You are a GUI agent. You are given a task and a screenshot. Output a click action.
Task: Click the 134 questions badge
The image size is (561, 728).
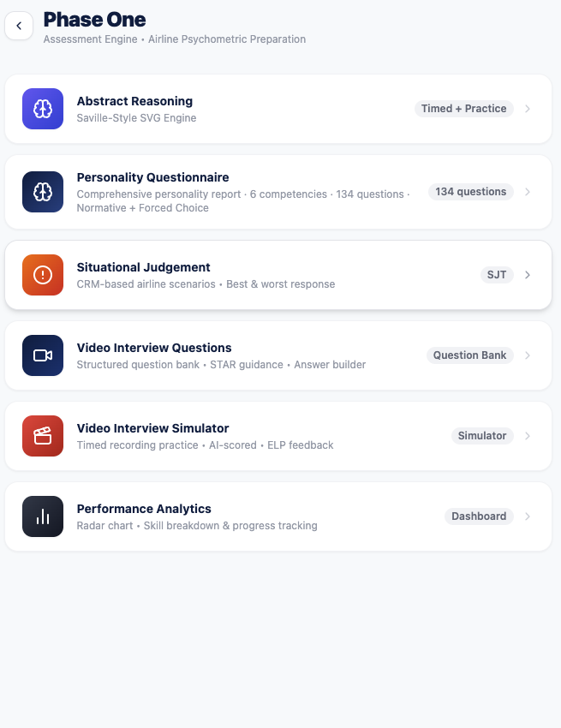(x=471, y=192)
